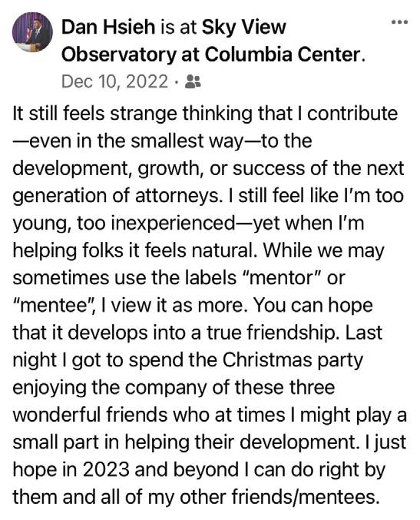Open Dan Hsieh's profile picture
The height and width of the screenshot is (520, 420).
click(x=32, y=32)
